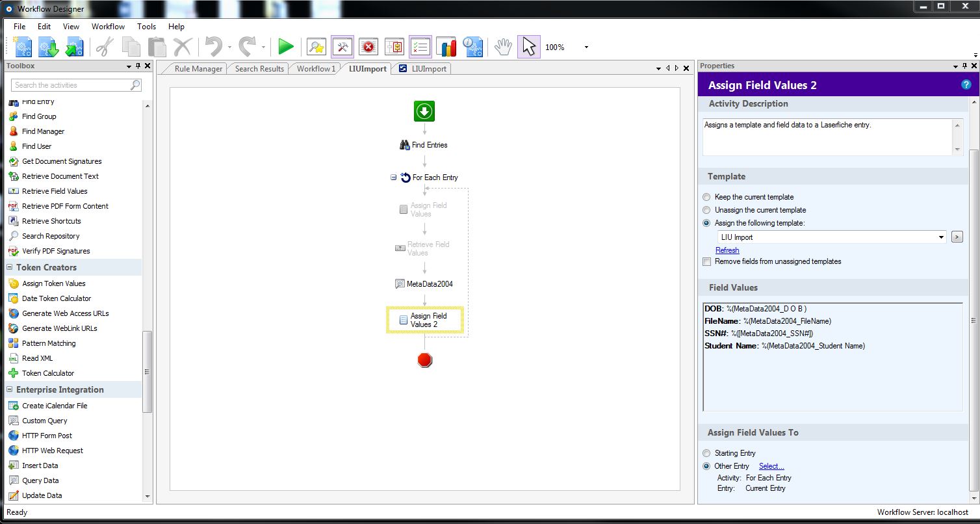Collapse the For Each Entry loop
This screenshot has width=980, height=524.
393,177
